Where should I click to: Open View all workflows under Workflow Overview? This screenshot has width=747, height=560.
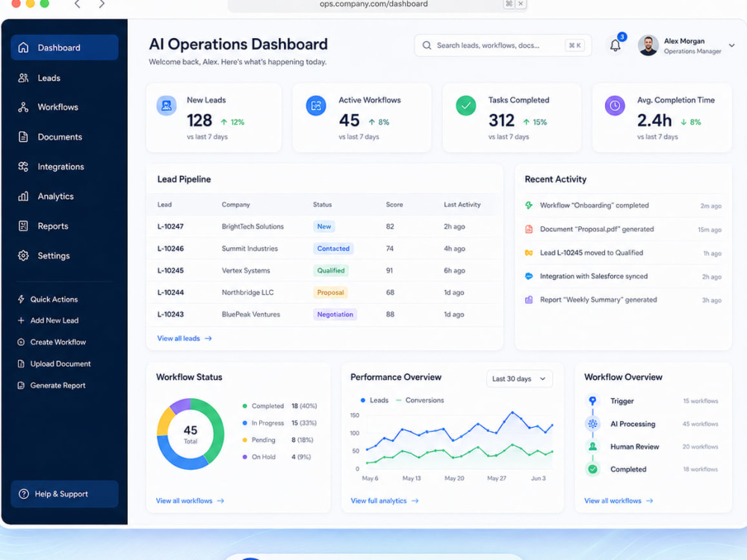point(619,500)
